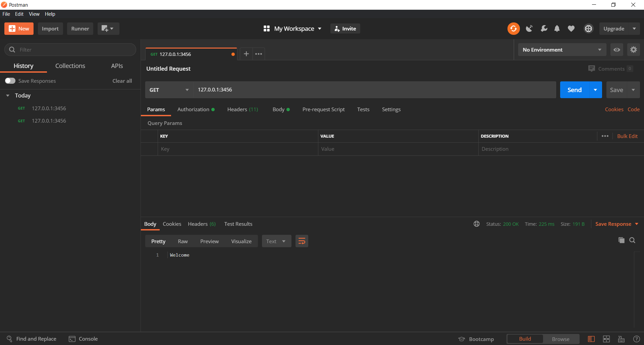Click the workspace grid icon
The image size is (644, 345).
[x=267, y=29]
